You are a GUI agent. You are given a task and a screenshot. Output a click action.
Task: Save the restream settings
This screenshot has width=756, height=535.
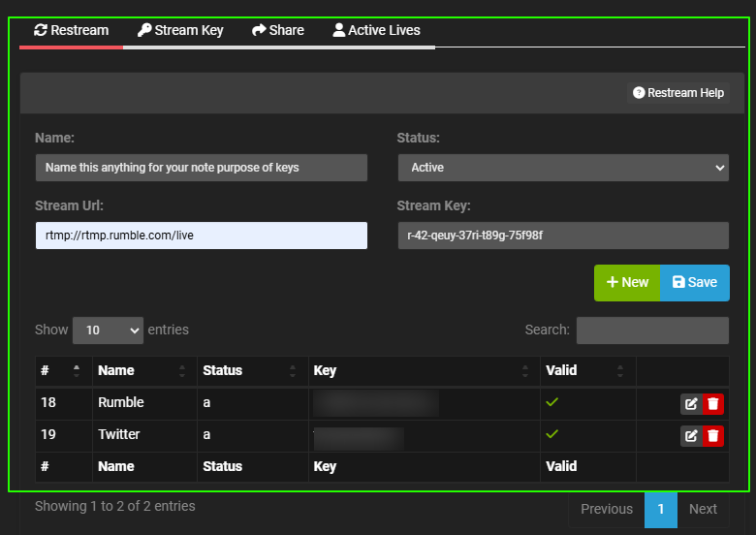(695, 282)
